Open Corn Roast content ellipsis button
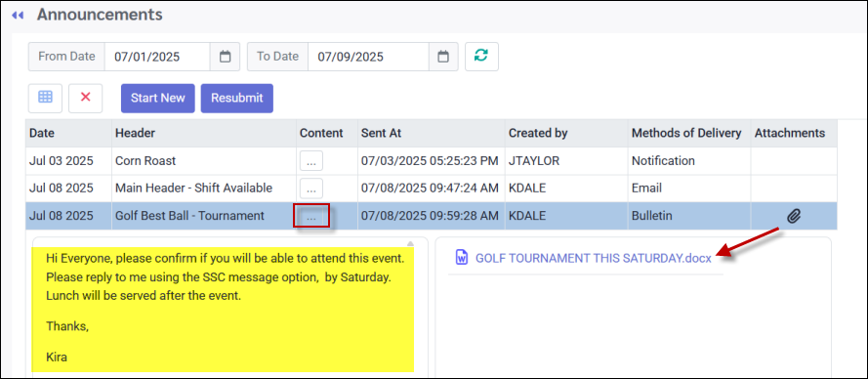The width and height of the screenshot is (868, 379). coord(311,161)
